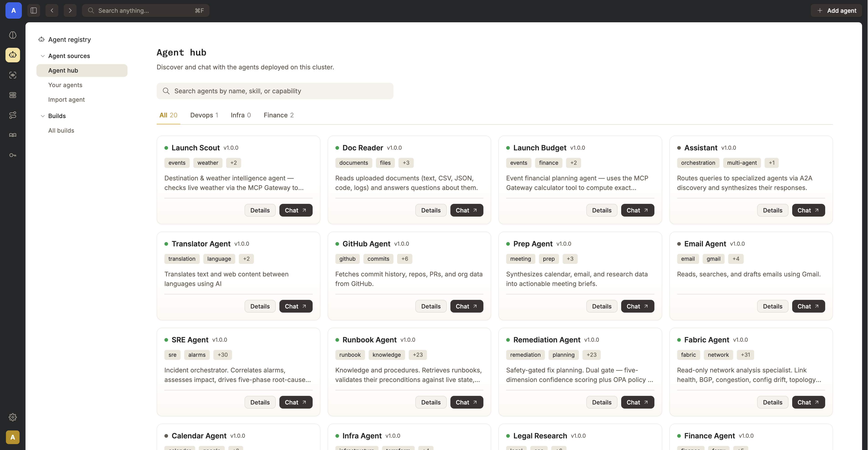The height and width of the screenshot is (450, 868).
Task: Chat with Launch Scout
Action: point(296,210)
